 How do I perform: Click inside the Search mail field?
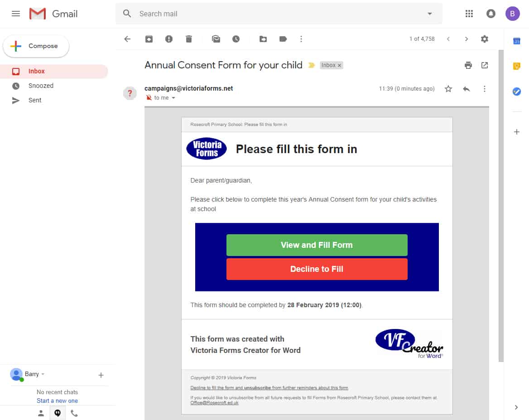280,14
